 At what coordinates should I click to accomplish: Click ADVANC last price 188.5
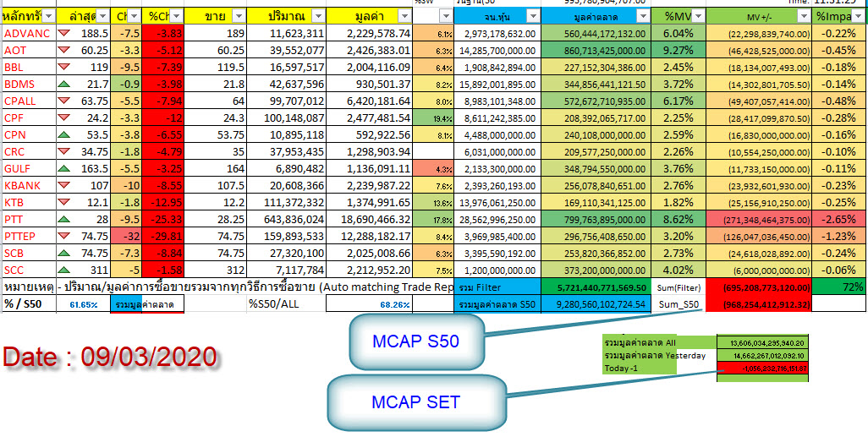[83, 33]
